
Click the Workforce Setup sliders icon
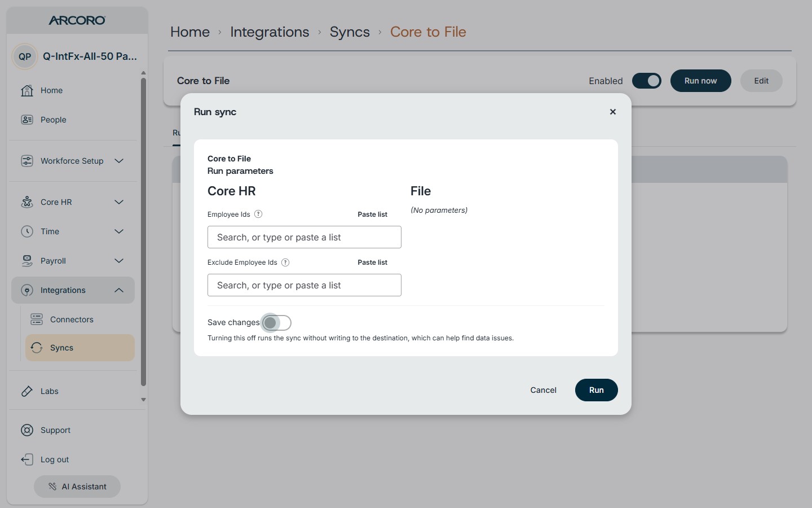(x=27, y=161)
